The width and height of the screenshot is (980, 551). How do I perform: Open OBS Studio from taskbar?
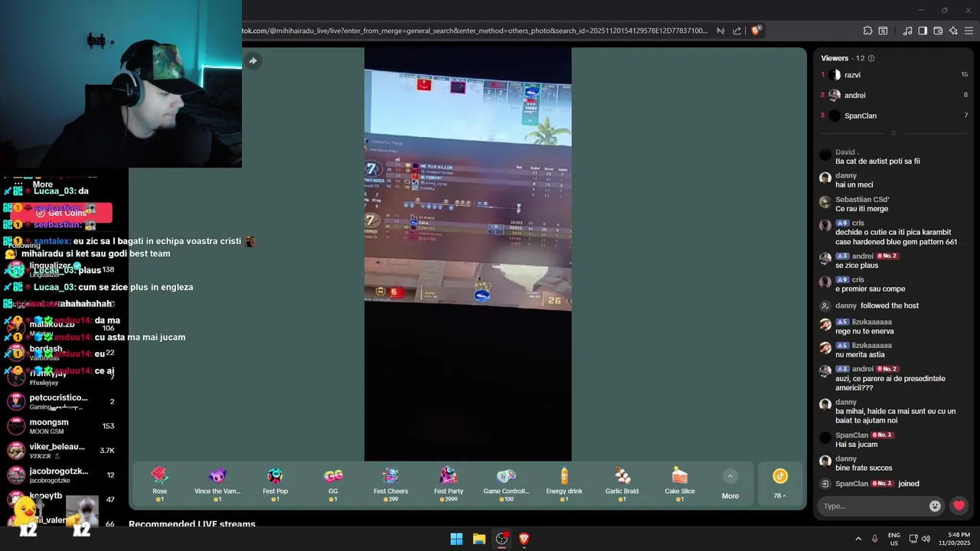(x=501, y=539)
